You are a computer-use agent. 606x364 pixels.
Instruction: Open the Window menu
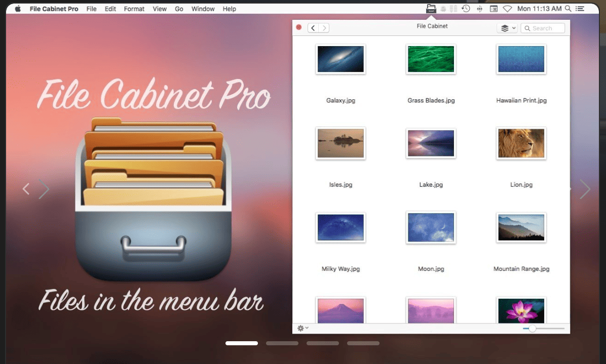[x=203, y=9]
